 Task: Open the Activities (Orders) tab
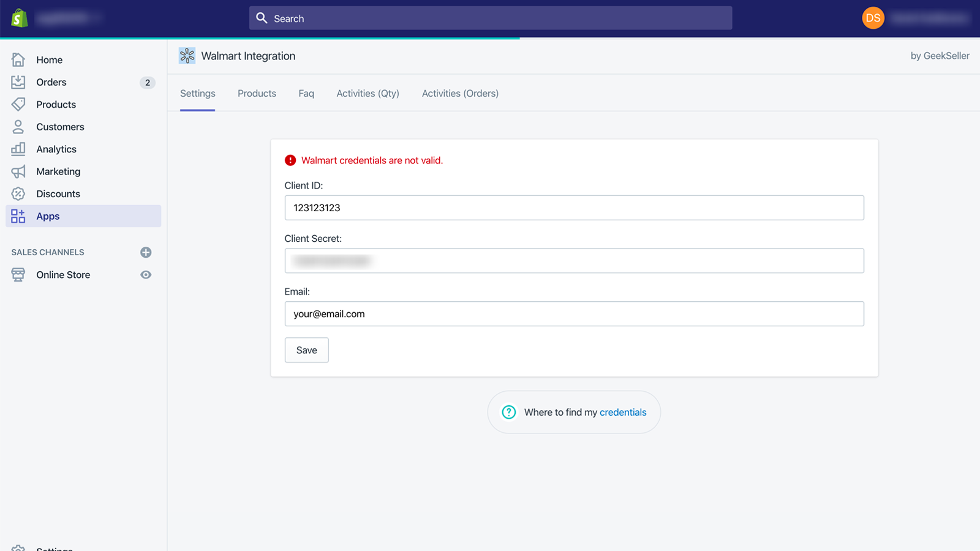(460, 94)
